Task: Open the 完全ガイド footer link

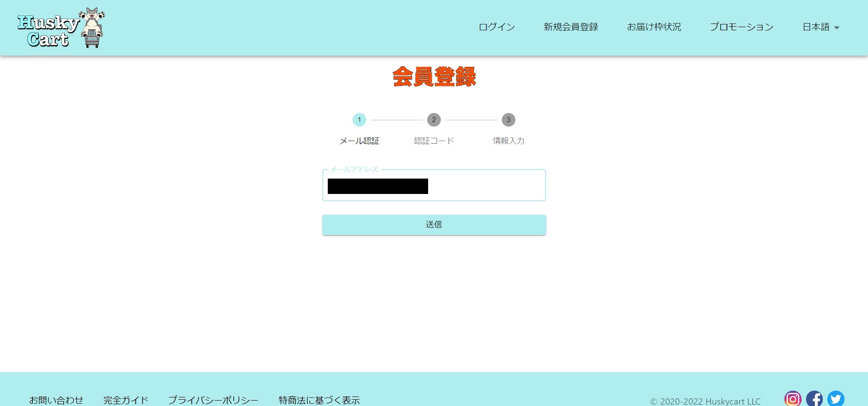Action: pos(126,400)
